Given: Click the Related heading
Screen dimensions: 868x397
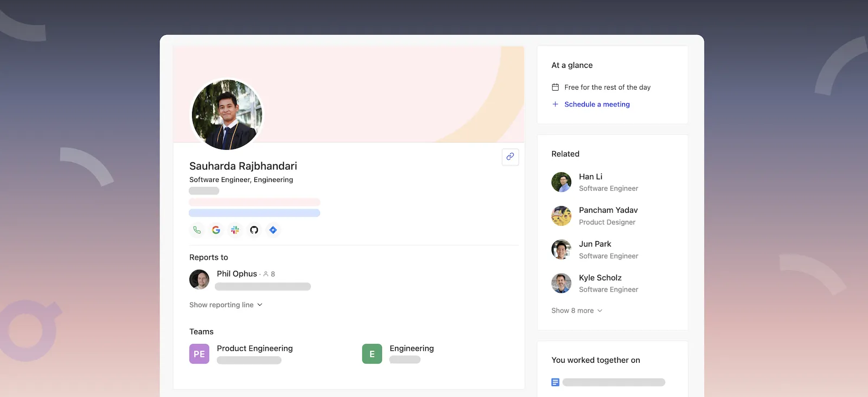Looking at the screenshot, I should point(565,154).
